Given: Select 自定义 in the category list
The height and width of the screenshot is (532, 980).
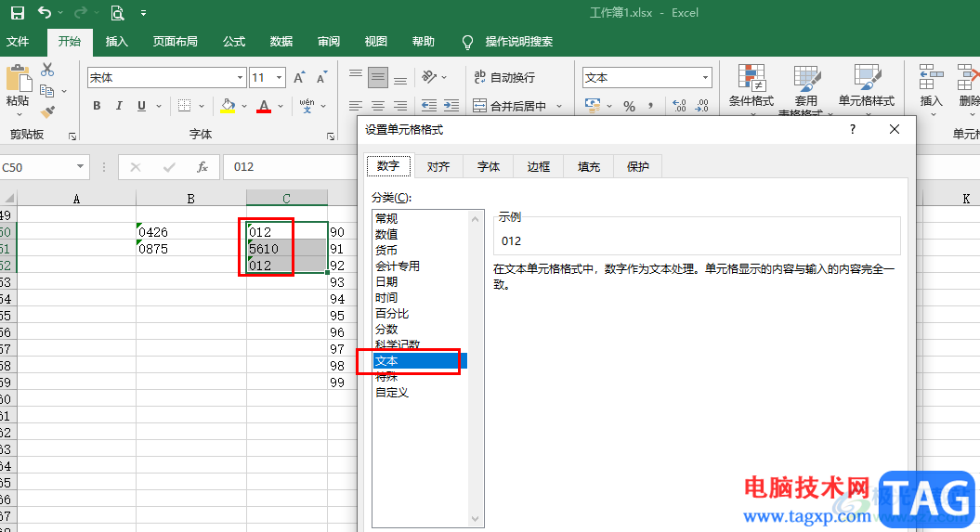Looking at the screenshot, I should tap(419, 393).
